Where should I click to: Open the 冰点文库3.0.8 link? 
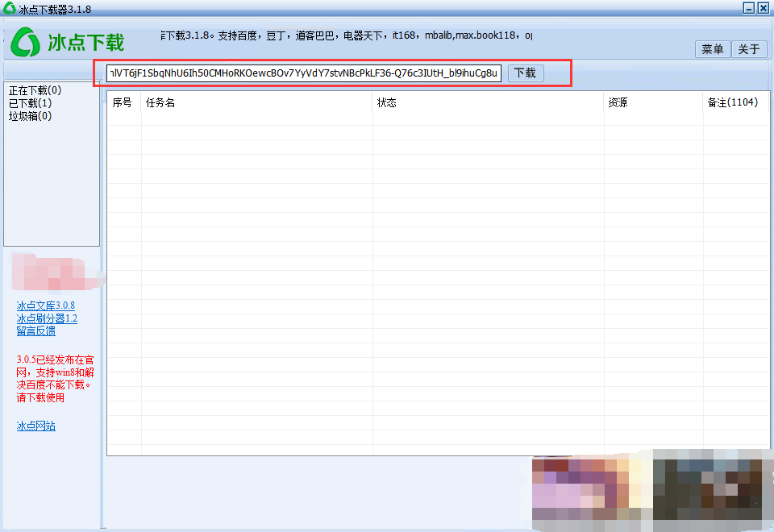(x=46, y=305)
